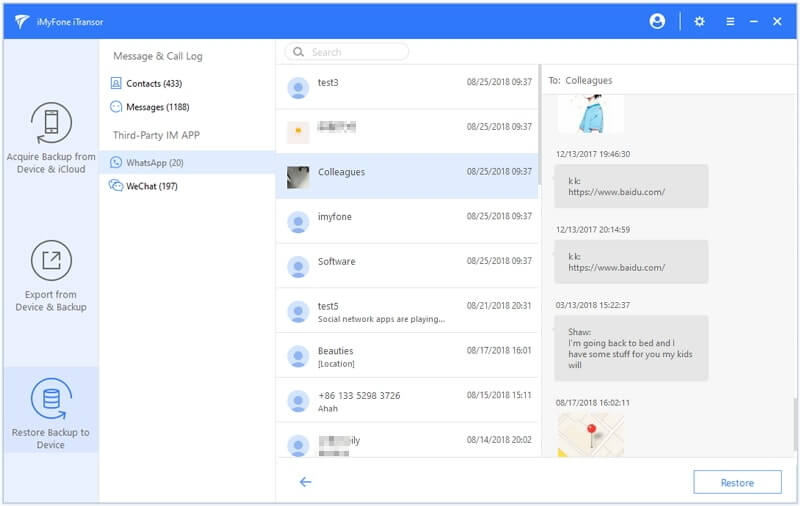800x506 pixels.
Task: Open the test3 conversation
Action: pos(407,87)
